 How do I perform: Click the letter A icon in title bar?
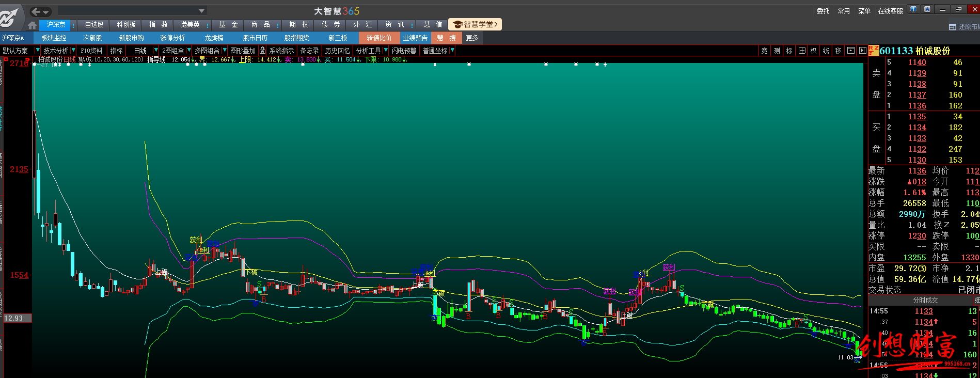click(x=927, y=9)
